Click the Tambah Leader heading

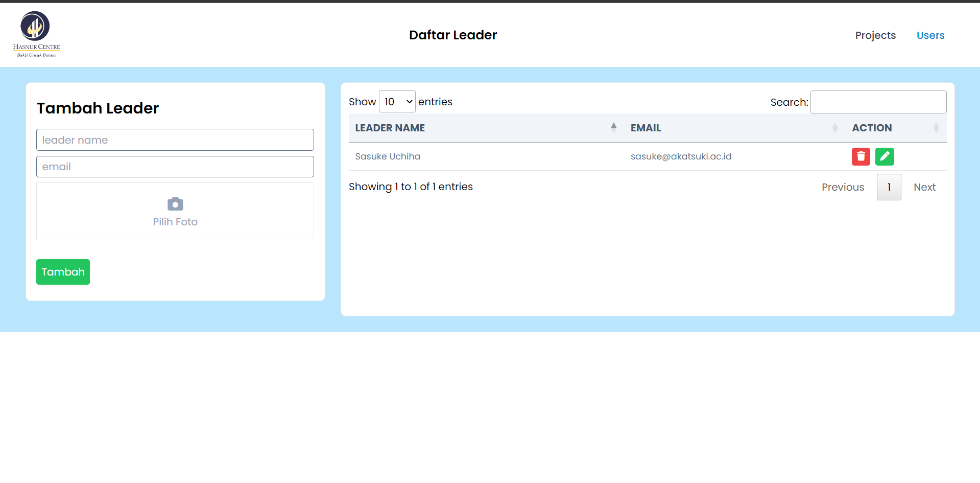tap(98, 108)
